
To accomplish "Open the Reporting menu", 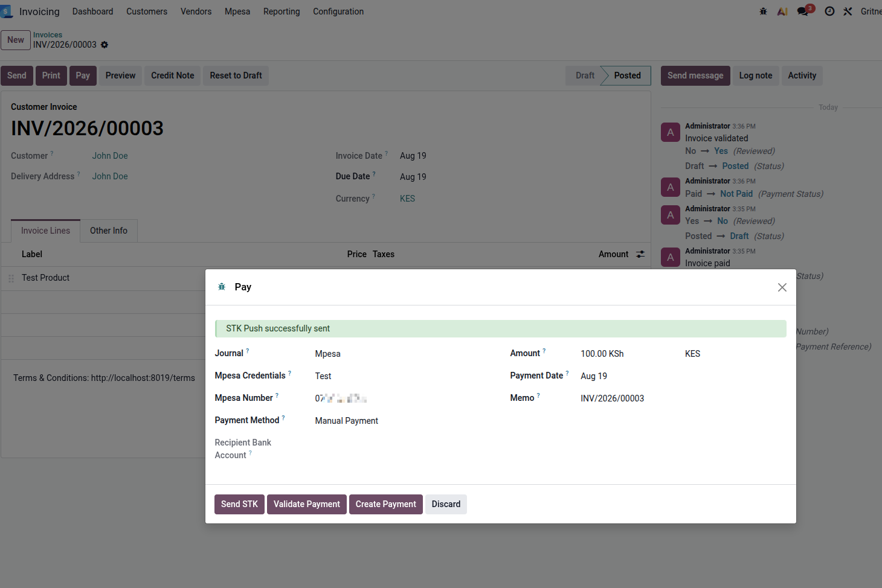I will [x=282, y=11].
